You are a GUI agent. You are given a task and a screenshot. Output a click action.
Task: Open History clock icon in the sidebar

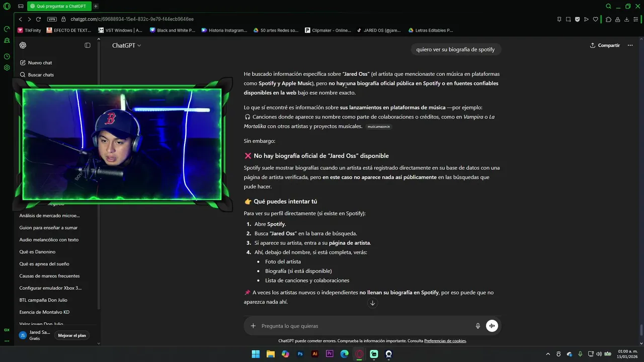tap(7, 56)
